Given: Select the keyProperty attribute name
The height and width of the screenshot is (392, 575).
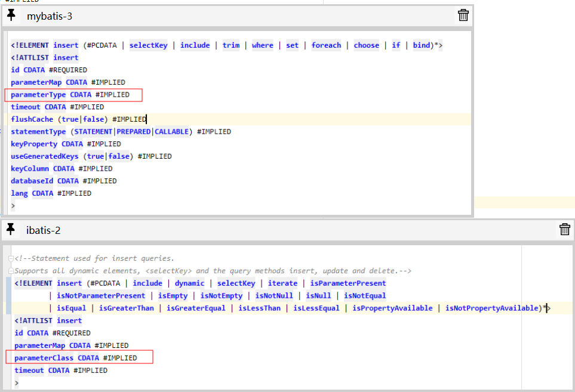Looking at the screenshot, I should click(34, 144).
